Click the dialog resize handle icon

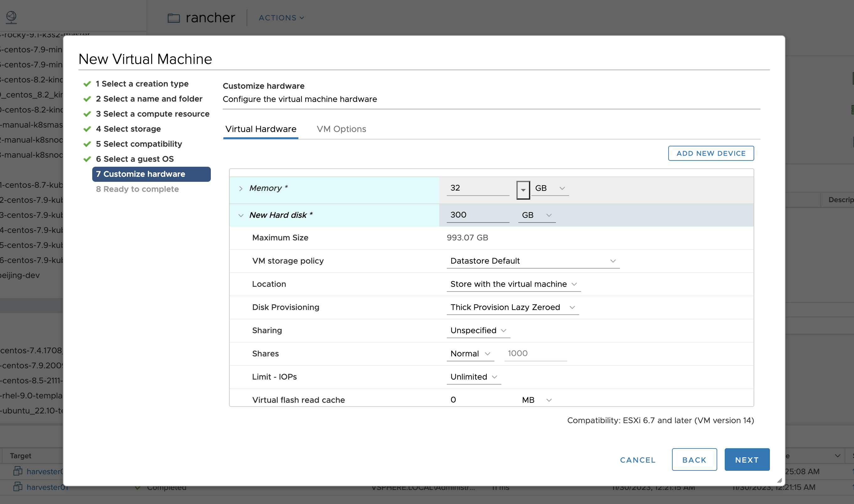[x=779, y=480]
